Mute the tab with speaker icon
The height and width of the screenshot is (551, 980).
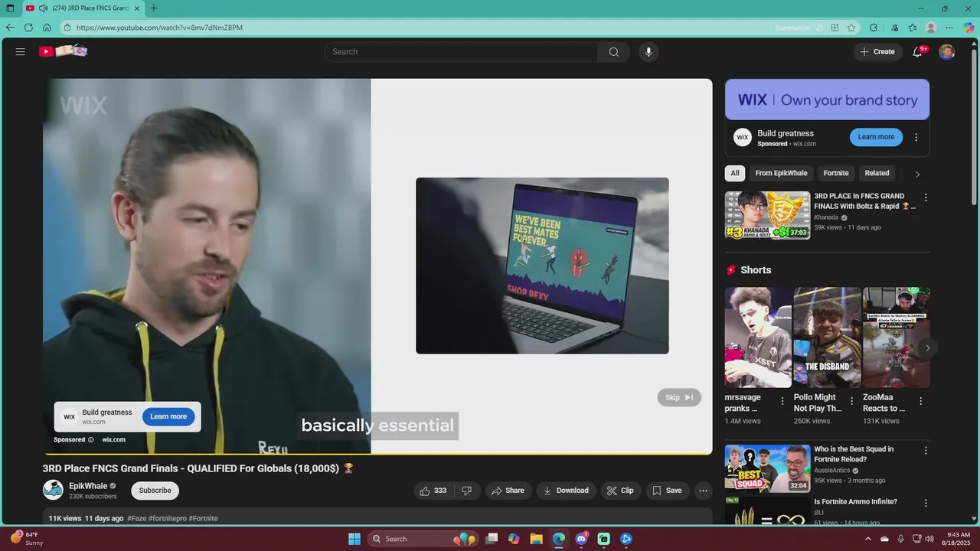(x=43, y=8)
